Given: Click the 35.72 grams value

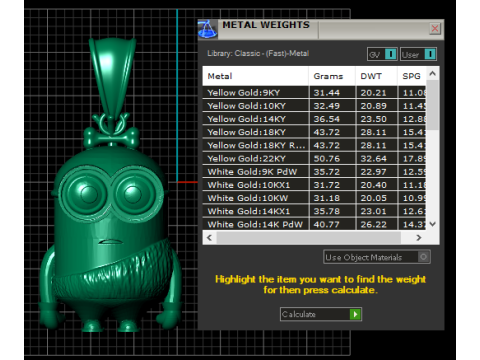Looking at the screenshot, I should pos(326,172).
